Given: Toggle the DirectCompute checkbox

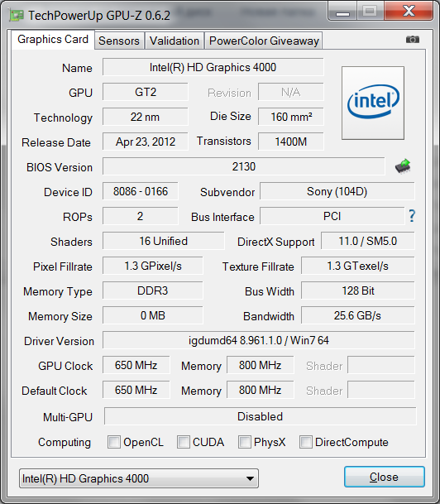Looking at the screenshot, I should tap(306, 442).
